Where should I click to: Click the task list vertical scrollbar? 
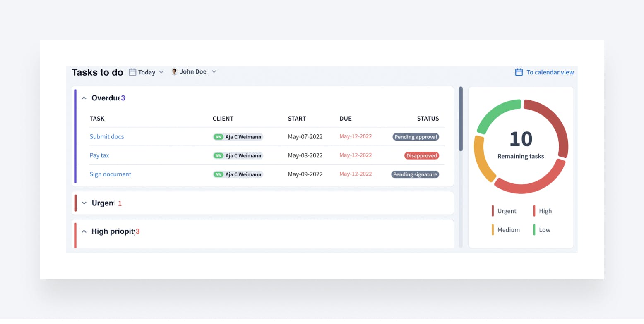(x=461, y=119)
